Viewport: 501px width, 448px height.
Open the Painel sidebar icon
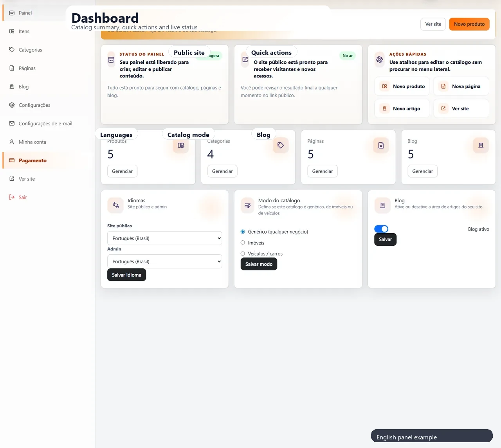(12, 13)
